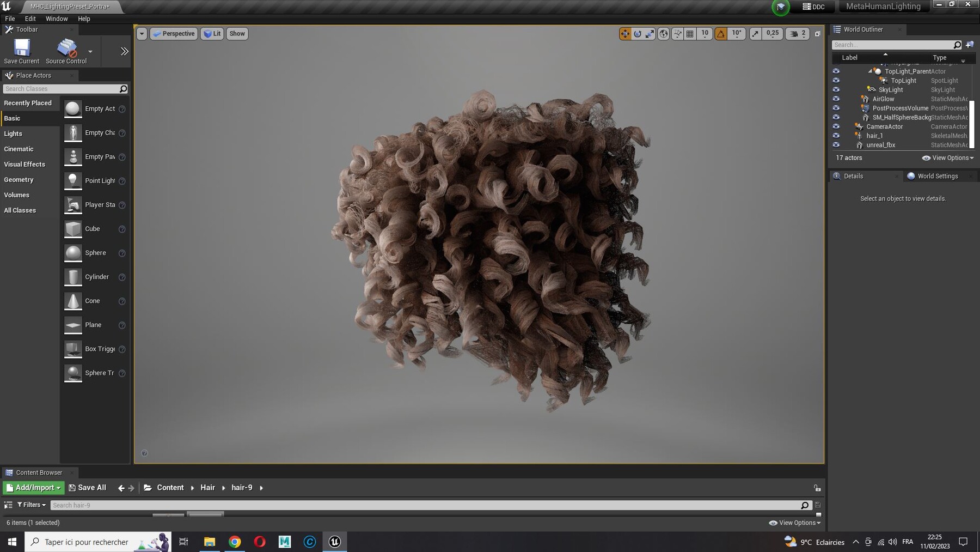Toggle grid snapping icon in the viewport
The image size is (980, 552).
click(x=690, y=34)
